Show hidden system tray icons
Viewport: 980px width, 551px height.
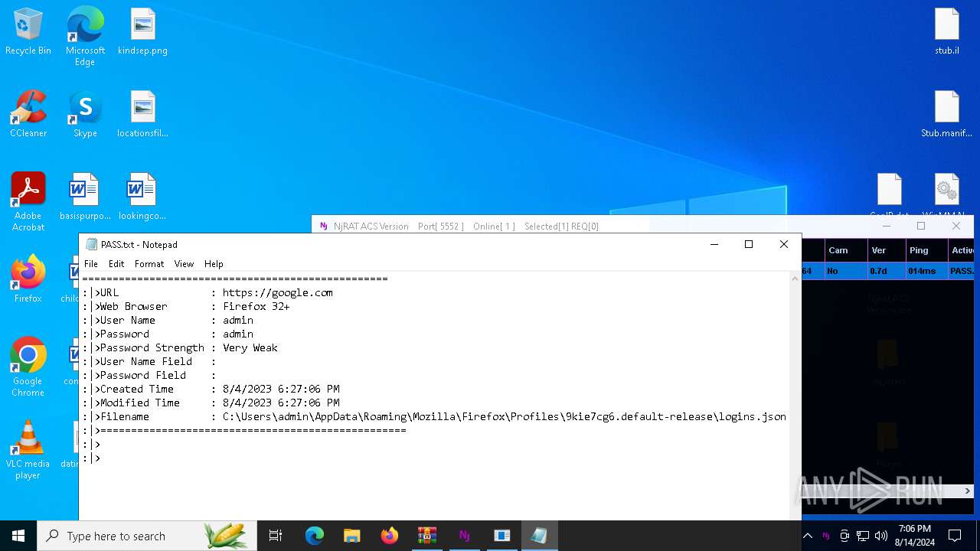[x=808, y=536]
